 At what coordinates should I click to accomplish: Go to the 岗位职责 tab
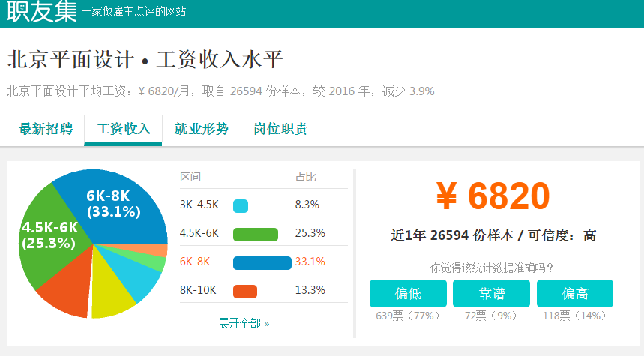tap(280, 129)
